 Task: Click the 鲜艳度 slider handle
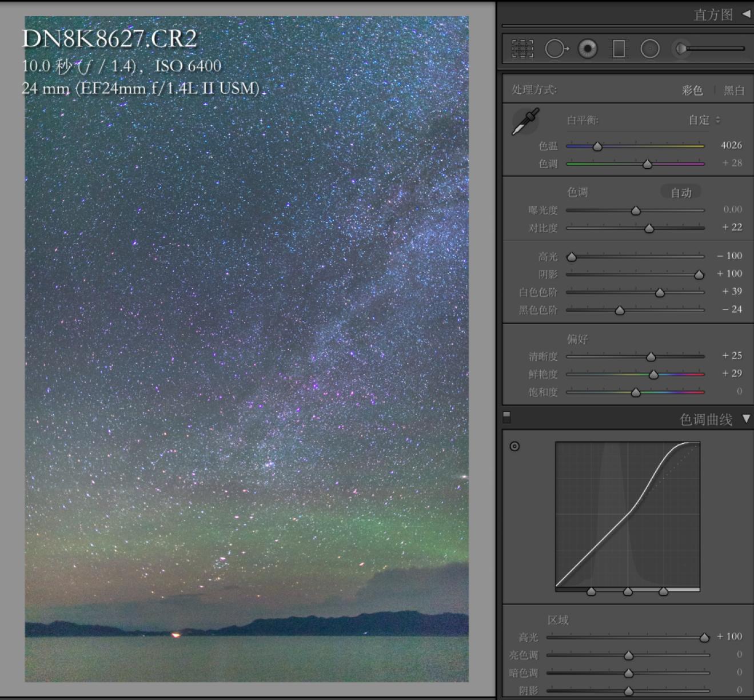(x=653, y=375)
